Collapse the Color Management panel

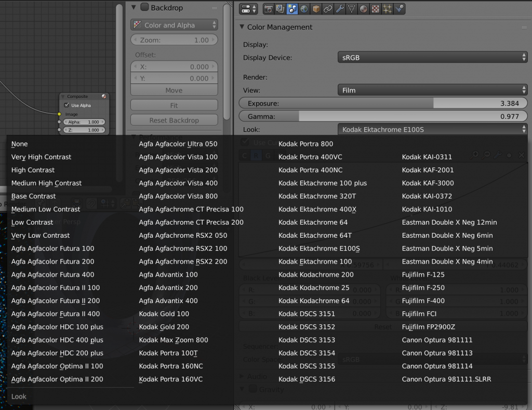(x=242, y=27)
